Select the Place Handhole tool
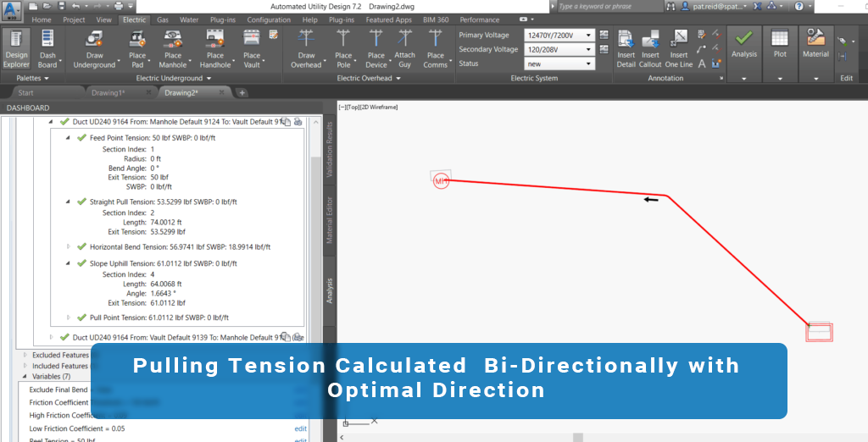The width and height of the screenshot is (868, 442). click(x=215, y=49)
